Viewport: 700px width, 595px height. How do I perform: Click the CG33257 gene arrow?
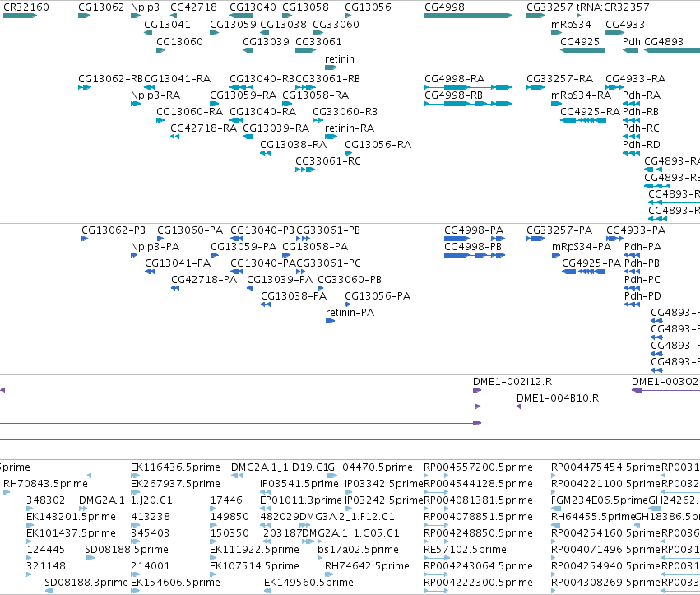pos(535,16)
